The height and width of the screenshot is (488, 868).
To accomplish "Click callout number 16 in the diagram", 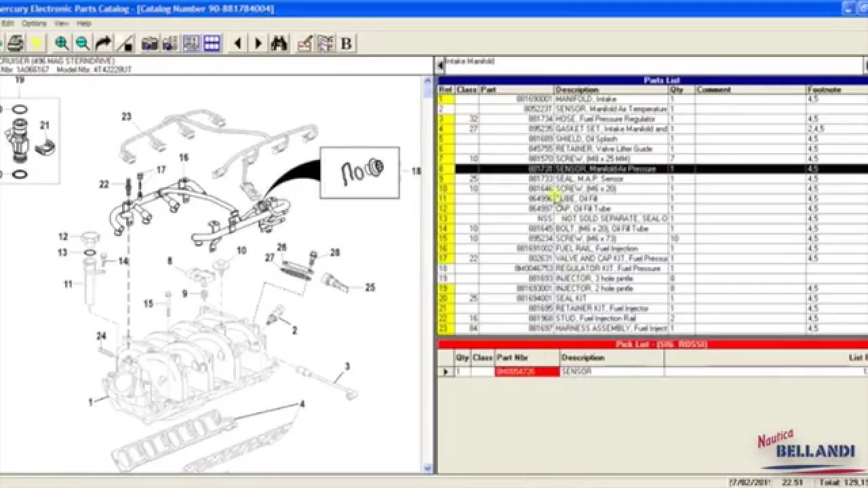I will coord(184,157).
